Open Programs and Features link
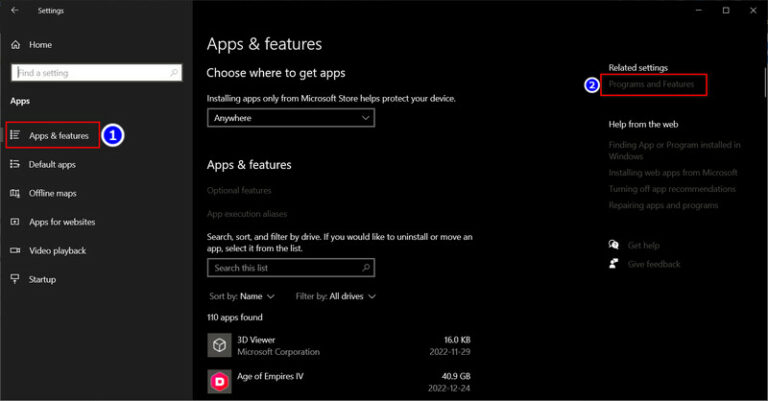This screenshot has width=768, height=401. click(651, 85)
